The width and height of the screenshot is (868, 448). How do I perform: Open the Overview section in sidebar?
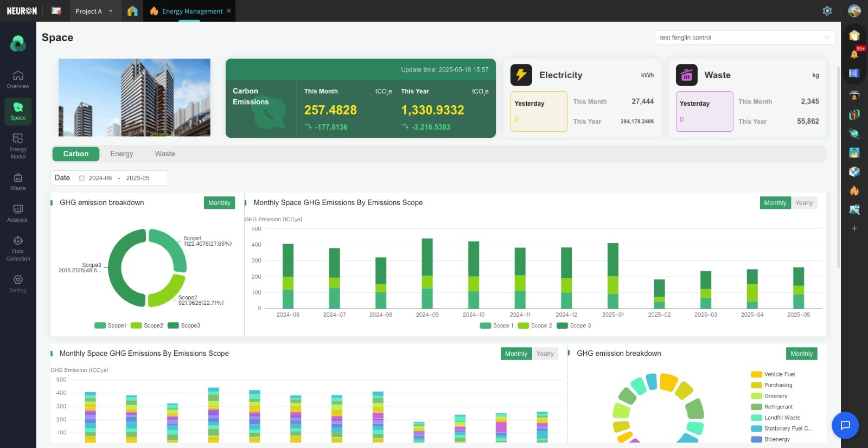pos(18,79)
